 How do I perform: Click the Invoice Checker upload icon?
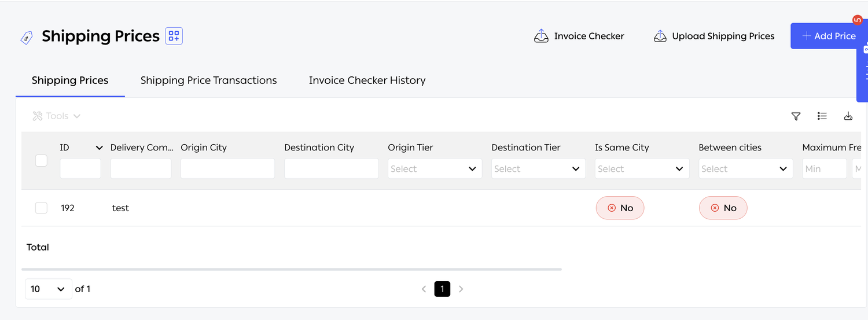click(541, 36)
